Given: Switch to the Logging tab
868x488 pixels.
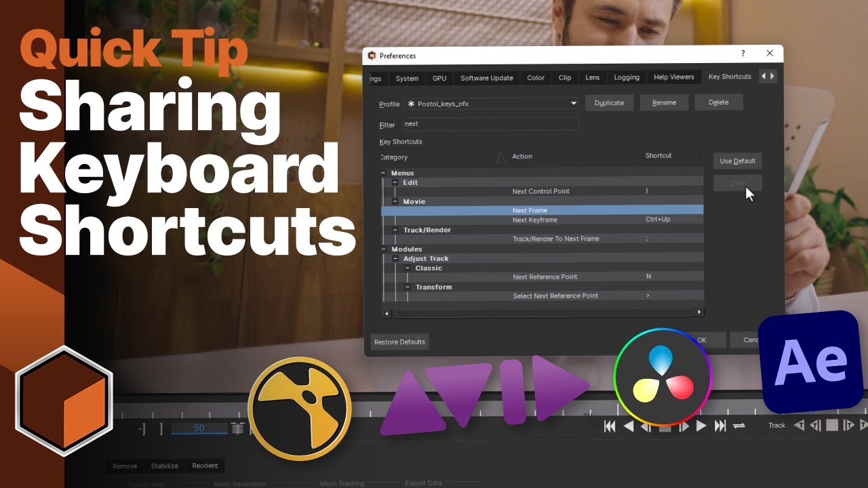Looking at the screenshot, I should click(x=627, y=78).
